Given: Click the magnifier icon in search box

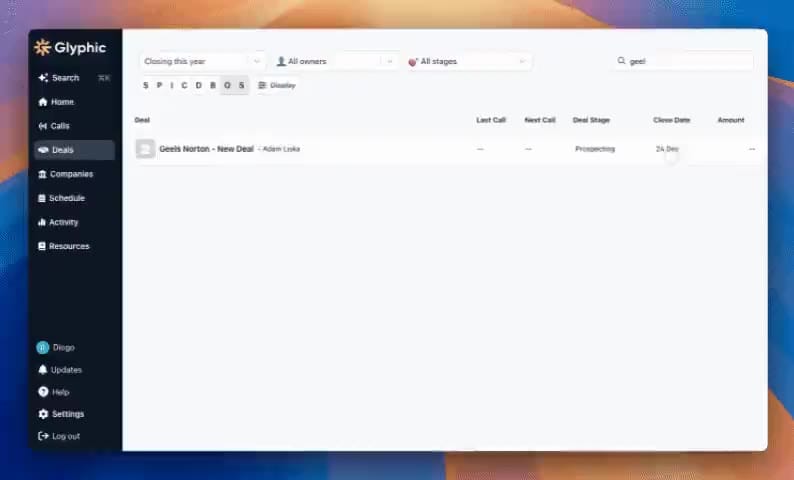Looking at the screenshot, I should 621,61.
